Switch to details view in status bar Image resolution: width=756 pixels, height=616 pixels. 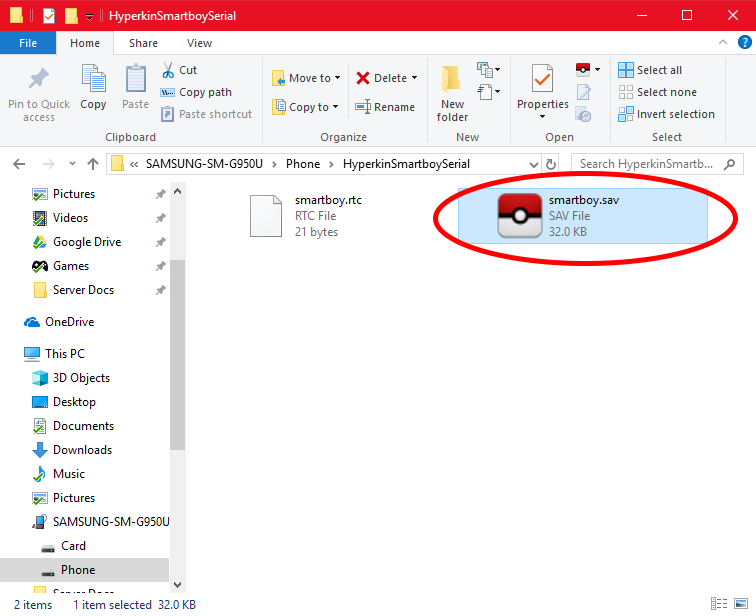(x=719, y=605)
